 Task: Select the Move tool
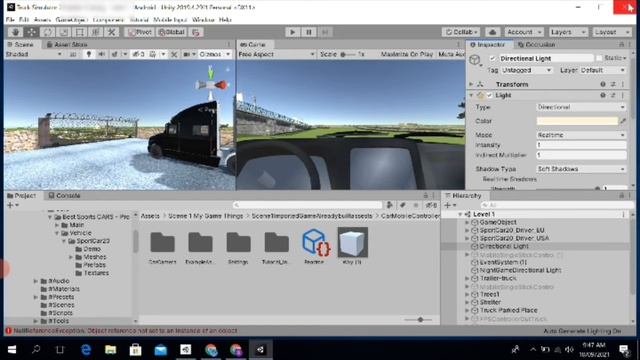(x=31, y=32)
